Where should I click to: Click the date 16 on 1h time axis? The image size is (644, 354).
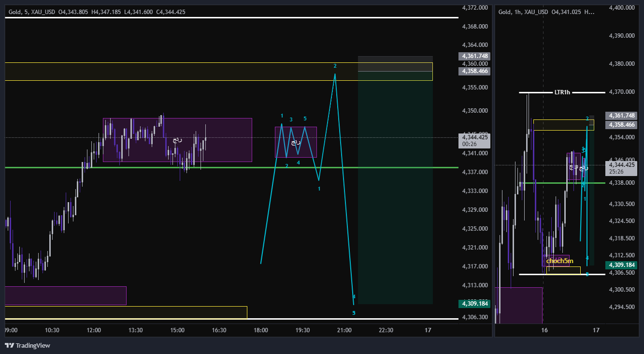544,330
